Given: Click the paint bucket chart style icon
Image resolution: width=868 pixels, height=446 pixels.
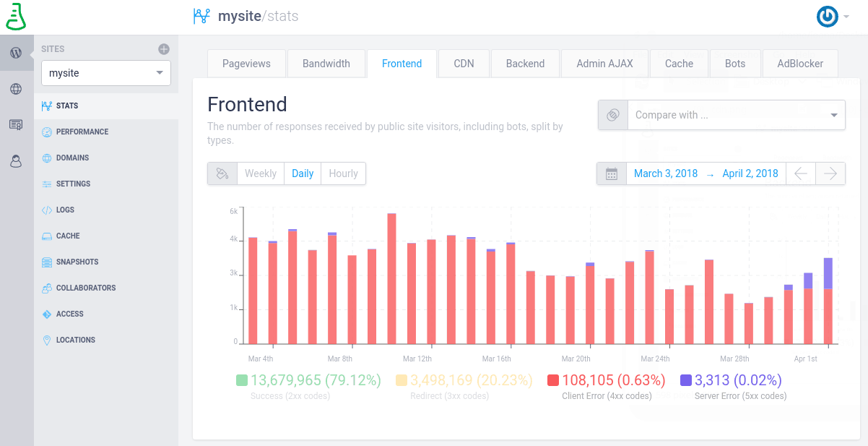Looking at the screenshot, I should [222, 173].
